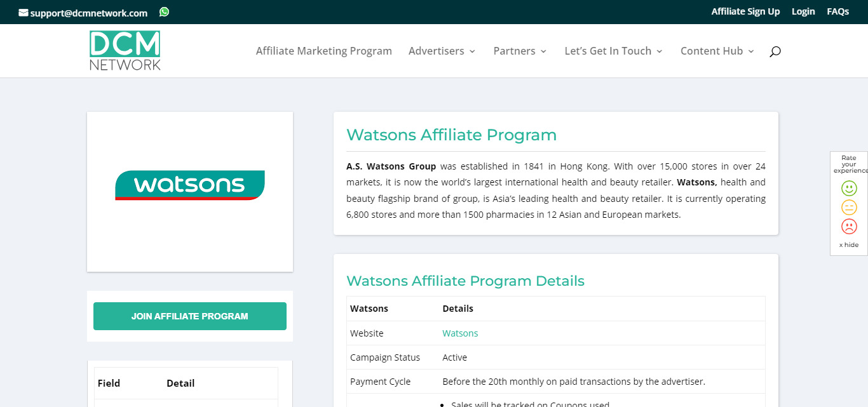Open WhatsApp via the green WhatsApp icon
The width and height of the screenshot is (868, 407).
pyautogui.click(x=164, y=11)
